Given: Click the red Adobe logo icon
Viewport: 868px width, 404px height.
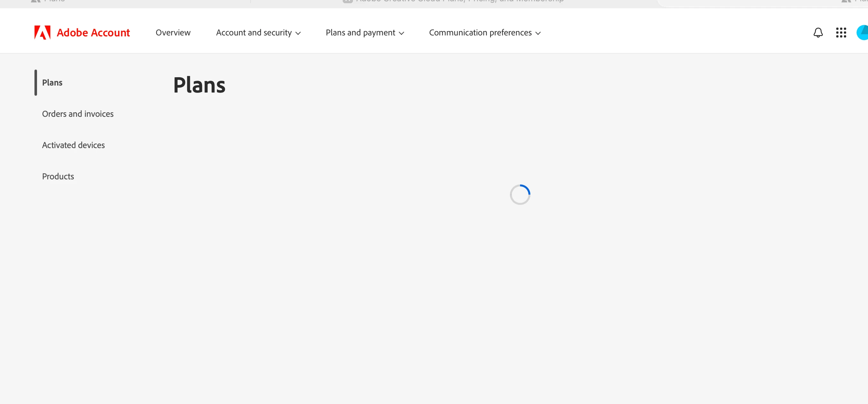Looking at the screenshot, I should [x=42, y=33].
